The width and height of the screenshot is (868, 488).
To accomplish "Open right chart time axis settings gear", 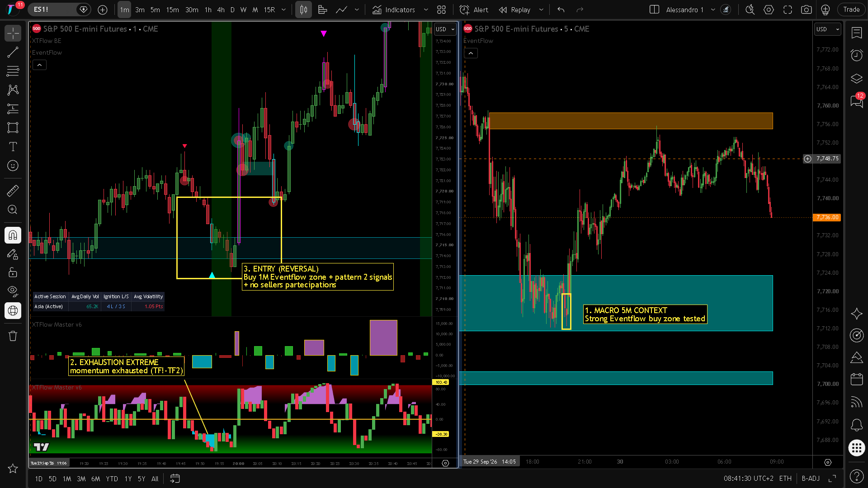I will tap(828, 462).
